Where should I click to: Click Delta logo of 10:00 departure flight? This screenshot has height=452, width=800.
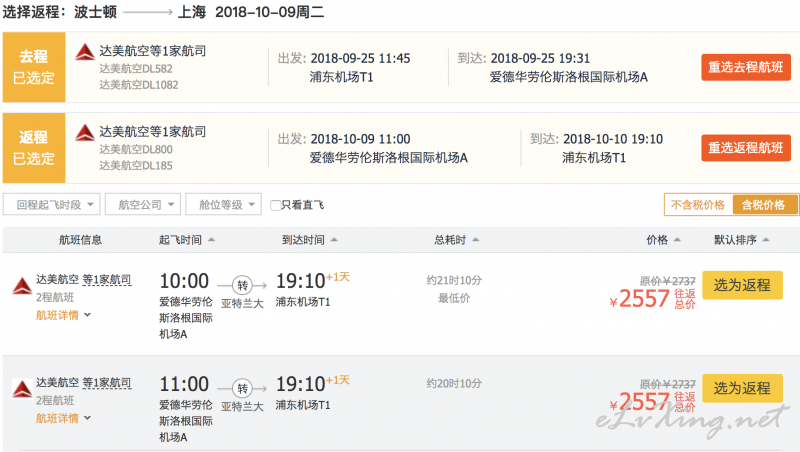[x=22, y=286]
